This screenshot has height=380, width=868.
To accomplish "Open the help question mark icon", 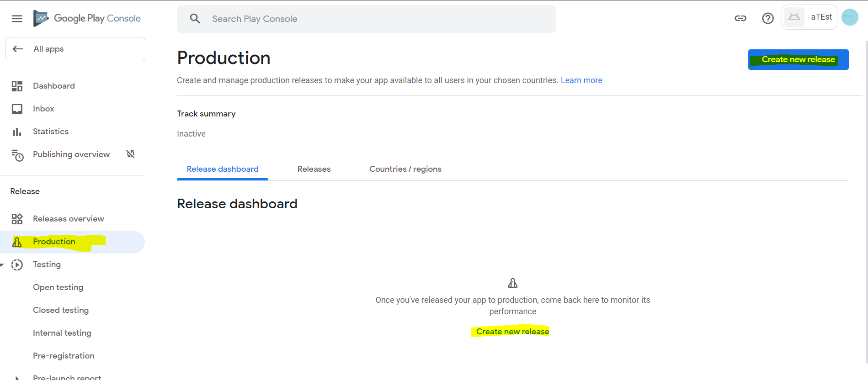I will tap(768, 18).
